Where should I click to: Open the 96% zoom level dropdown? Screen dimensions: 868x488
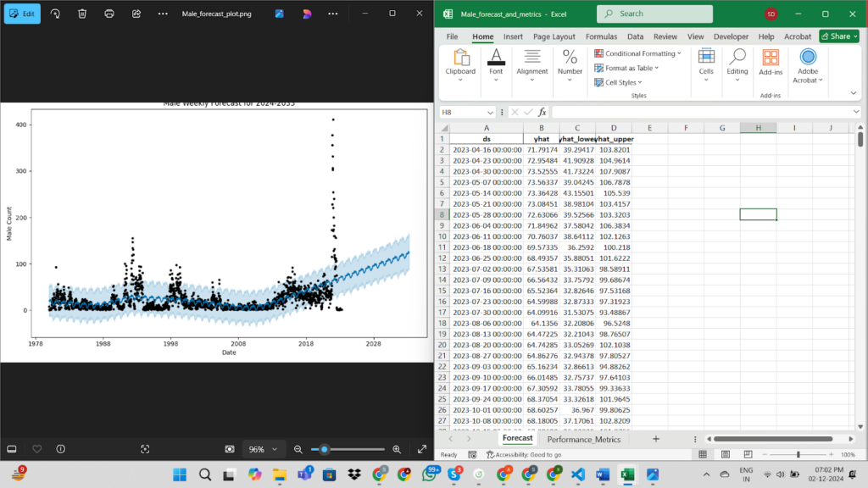click(x=262, y=449)
